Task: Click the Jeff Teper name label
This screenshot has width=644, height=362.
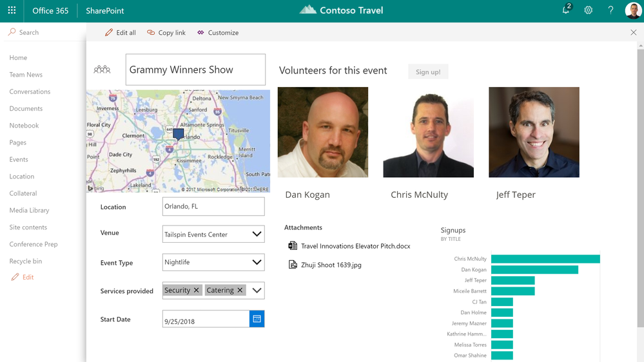Action: pos(516,195)
